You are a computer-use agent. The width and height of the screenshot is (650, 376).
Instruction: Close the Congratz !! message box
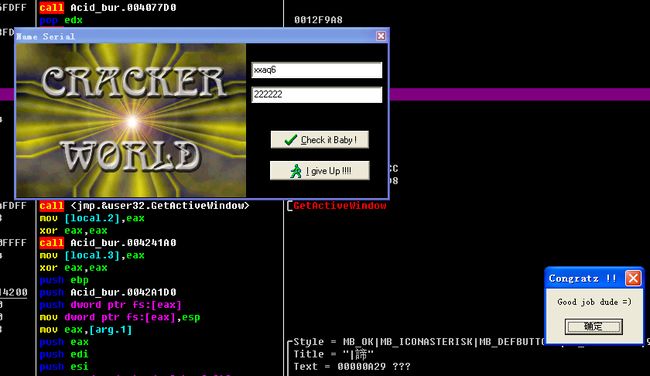(x=633, y=278)
